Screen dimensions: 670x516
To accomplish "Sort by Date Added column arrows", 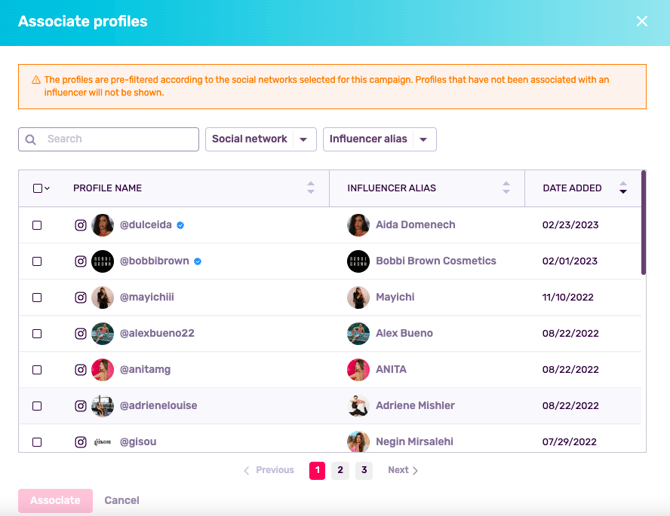I will (623, 188).
